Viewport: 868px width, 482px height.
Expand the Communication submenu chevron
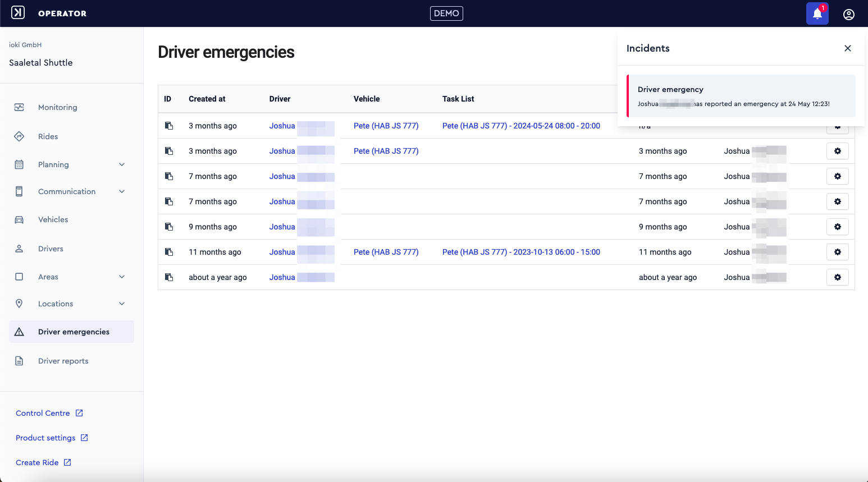(x=122, y=191)
